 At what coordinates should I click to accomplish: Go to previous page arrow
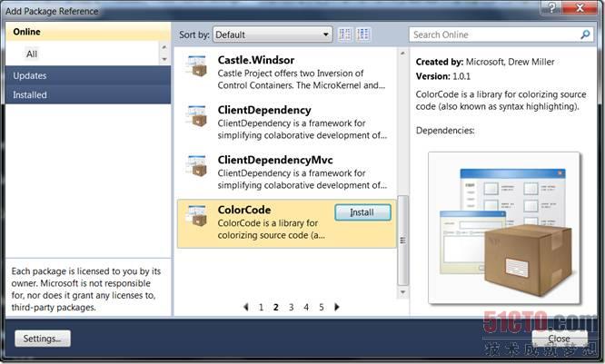click(x=246, y=307)
